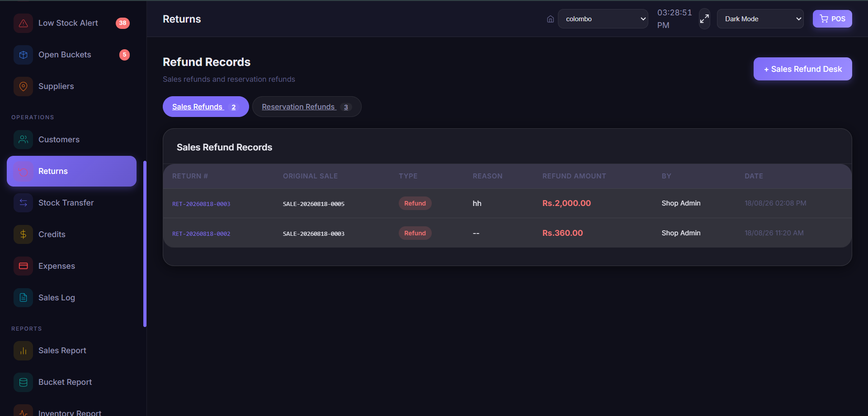Click the Sales Report bar chart icon

click(23, 351)
